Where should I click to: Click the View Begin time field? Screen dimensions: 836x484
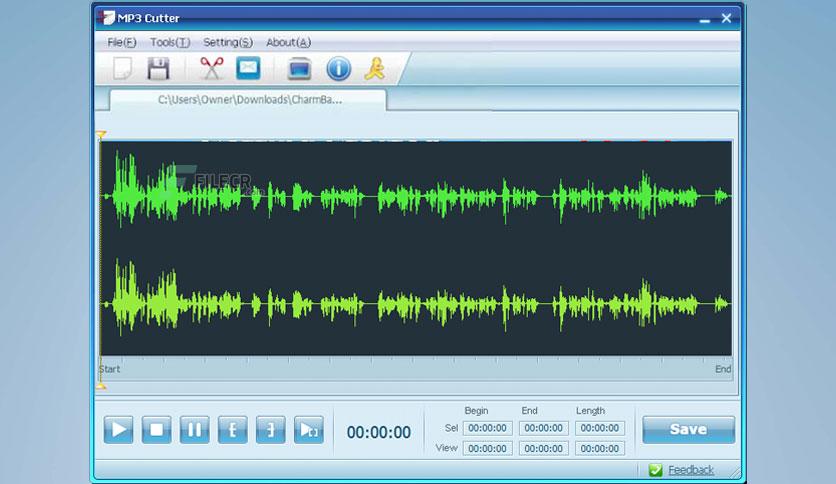(487, 448)
